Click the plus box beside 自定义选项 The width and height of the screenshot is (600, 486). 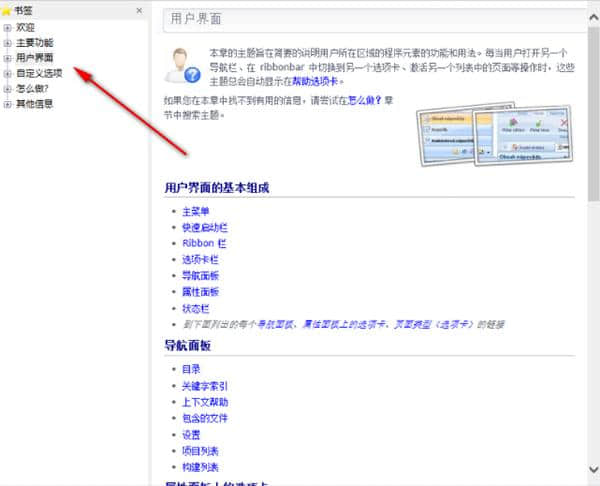click(x=8, y=72)
